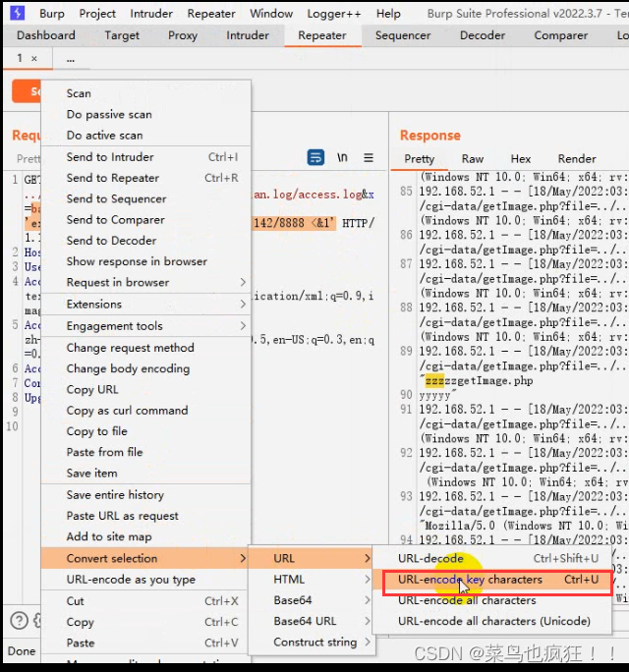
Task: Select Send to Comparer
Action: pyautogui.click(x=145, y=220)
